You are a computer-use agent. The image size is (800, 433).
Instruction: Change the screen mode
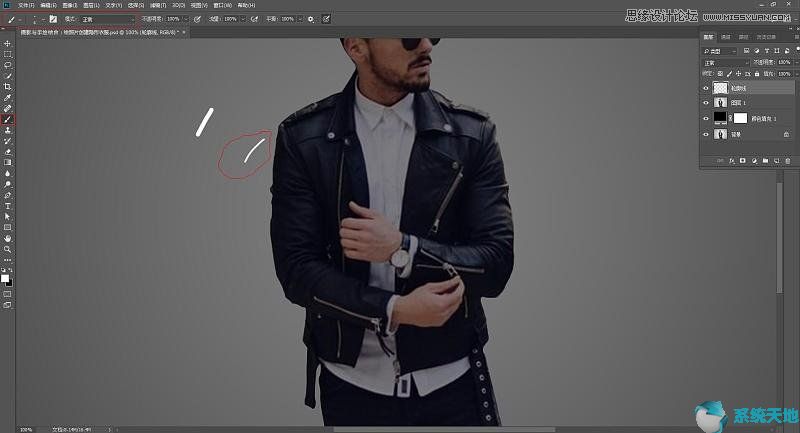tap(7, 305)
